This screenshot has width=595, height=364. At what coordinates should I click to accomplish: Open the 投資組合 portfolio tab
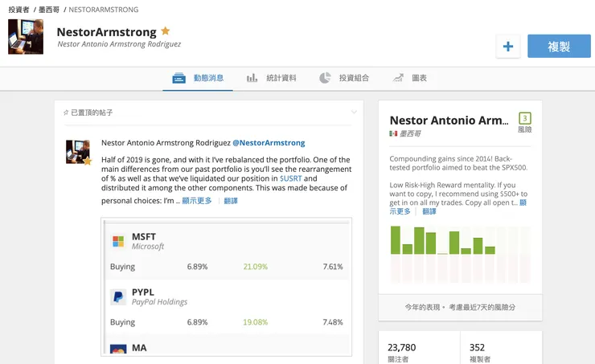tap(344, 78)
